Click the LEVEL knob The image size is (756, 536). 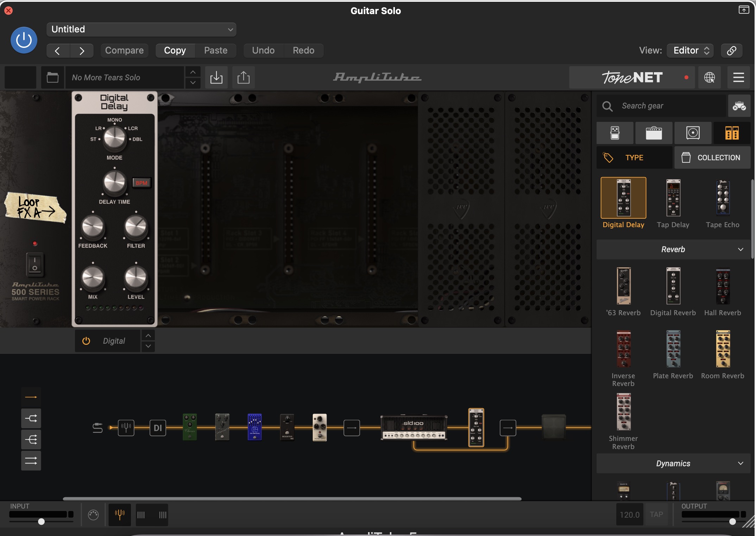[x=136, y=277]
